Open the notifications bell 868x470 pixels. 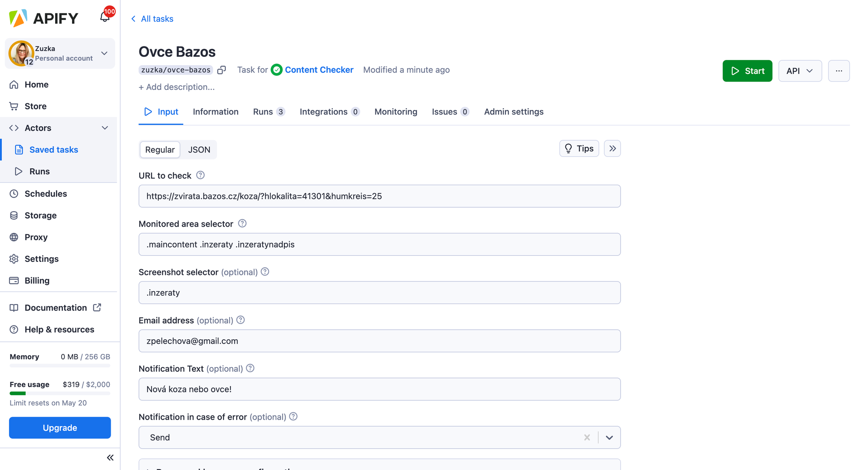pos(104,16)
